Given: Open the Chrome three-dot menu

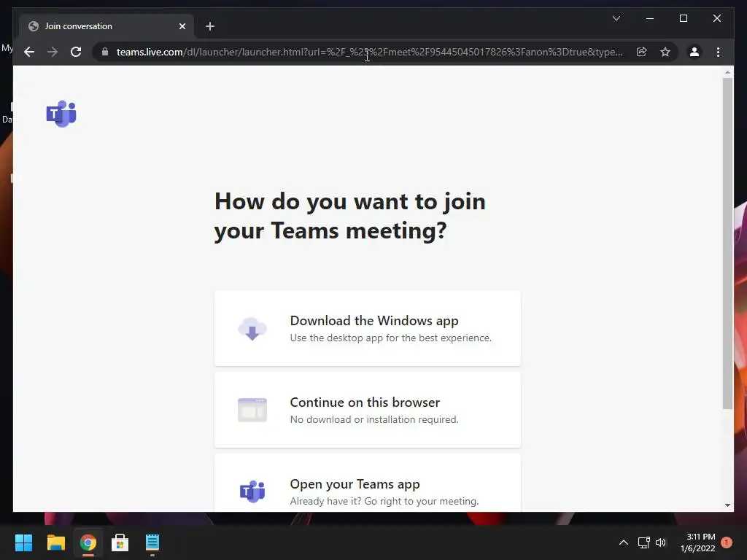Looking at the screenshot, I should click(x=718, y=52).
